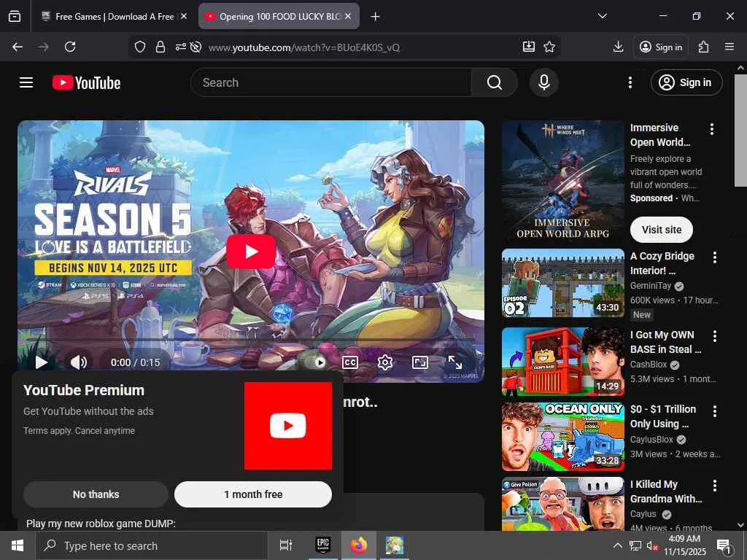Open Windows Task View
This screenshot has width=747, height=560.
tap(286, 545)
